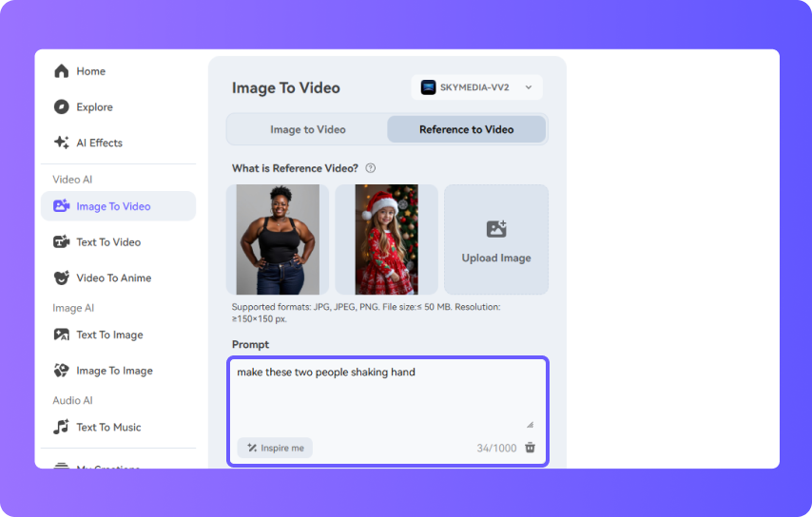Click the Text To Video icon
Viewport: 812px width, 517px height.
pos(61,241)
